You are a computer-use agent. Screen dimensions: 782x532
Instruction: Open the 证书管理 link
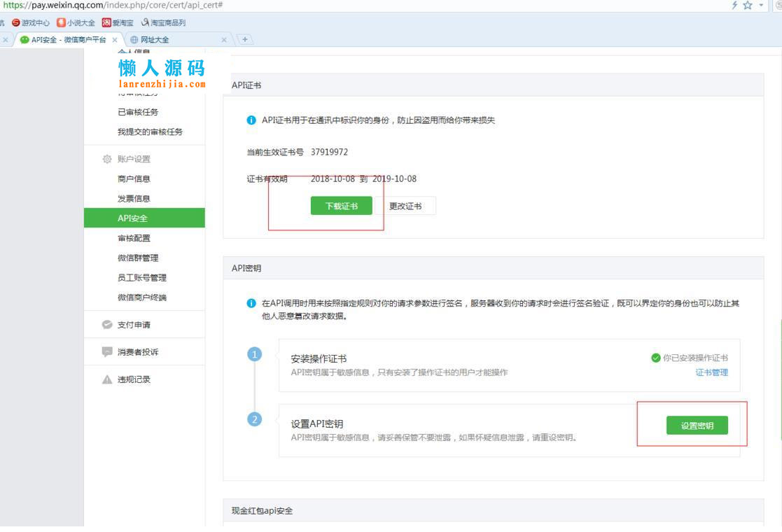click(712, 372)
